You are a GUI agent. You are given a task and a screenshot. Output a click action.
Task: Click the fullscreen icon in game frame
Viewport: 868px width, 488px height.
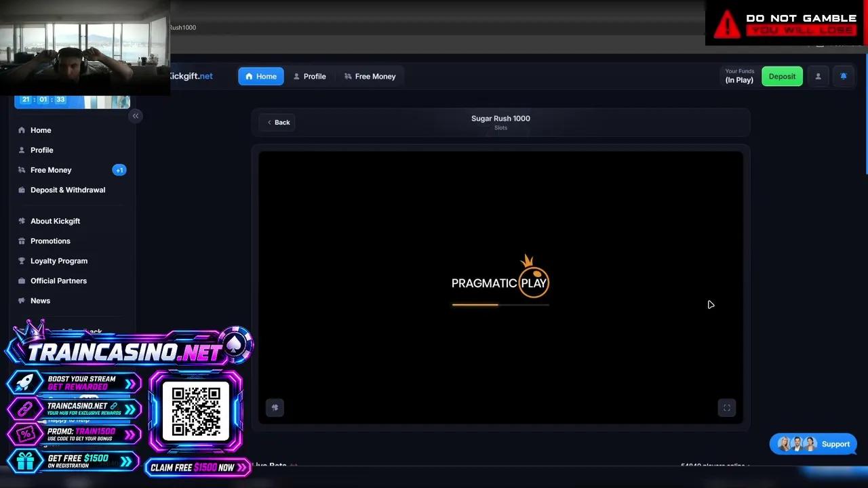(x=727, y=407)
